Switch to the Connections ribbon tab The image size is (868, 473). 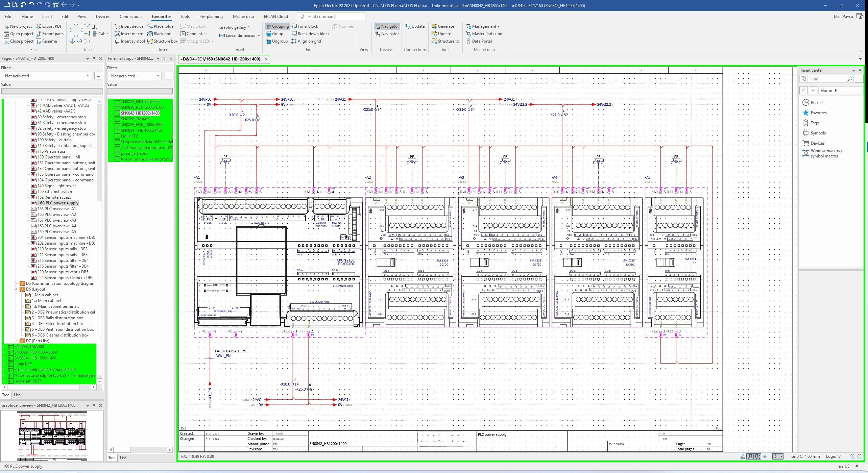(131, 16)
